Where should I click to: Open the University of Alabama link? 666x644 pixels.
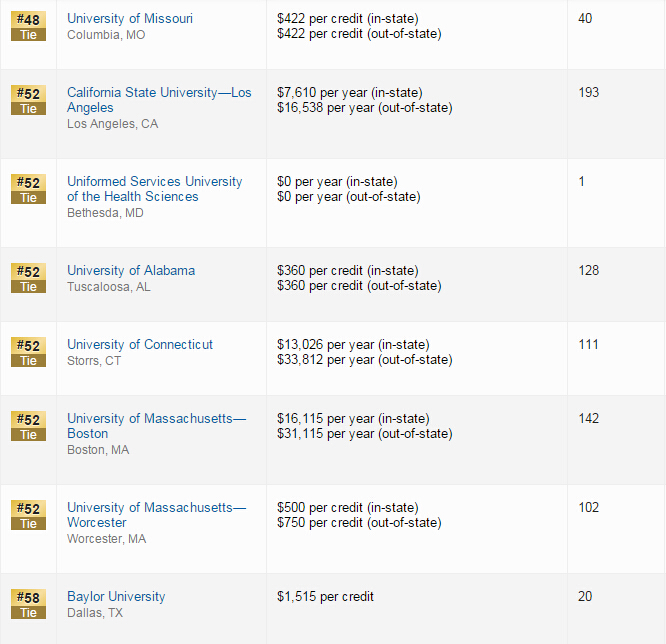[131, 270]
